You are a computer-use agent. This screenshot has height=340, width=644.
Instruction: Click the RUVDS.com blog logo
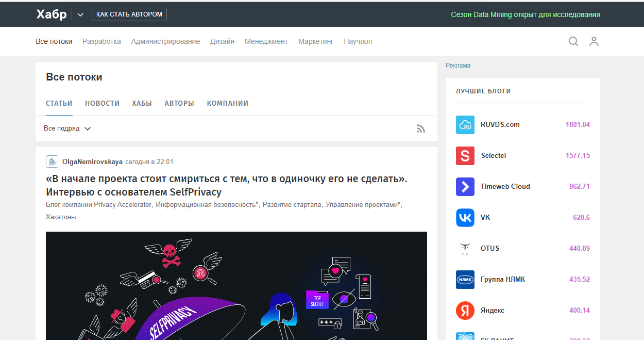pos(465,125)
